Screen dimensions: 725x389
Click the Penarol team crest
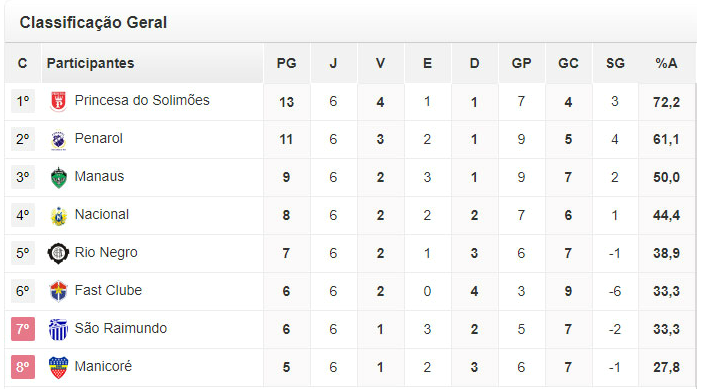click(x=58, y=140)
